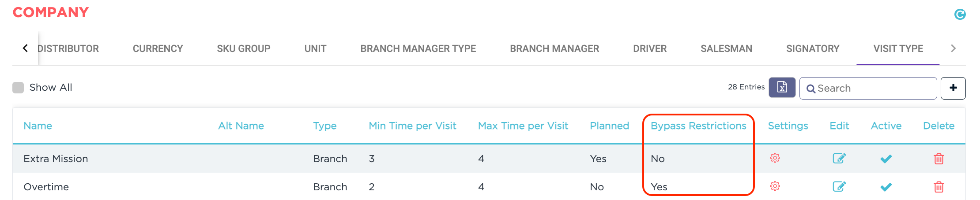Toggle the Show All checkbox
Viewport: 980px width, 200px height.
[18, 88]
